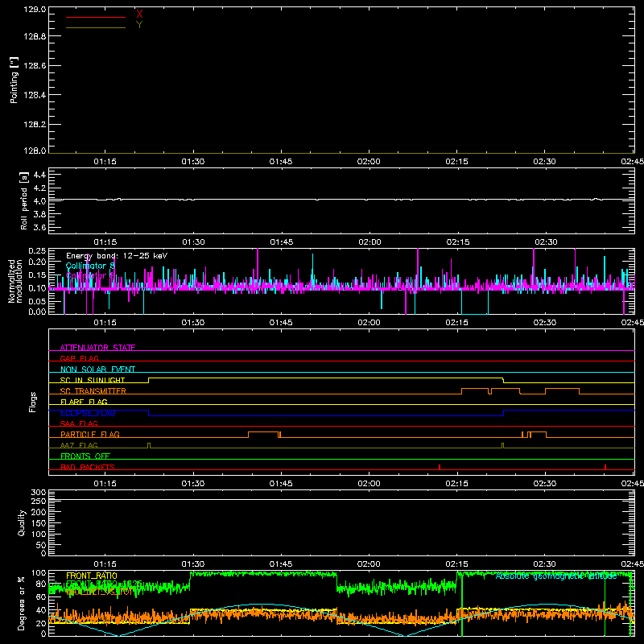Click the SC_TRANSMITTER flag label
The height and width of the screenshot is (644, 644).
click(x=93, y=391)
